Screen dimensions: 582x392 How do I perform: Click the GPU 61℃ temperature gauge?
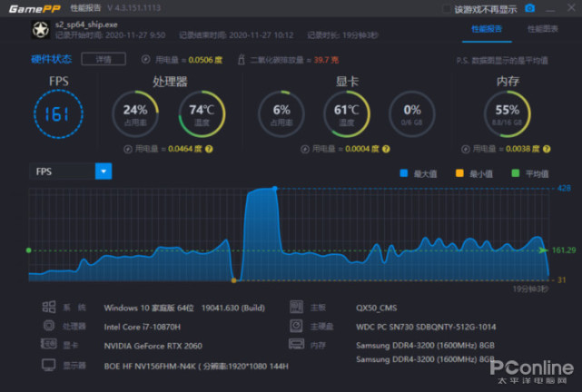[x=347, y=114]
